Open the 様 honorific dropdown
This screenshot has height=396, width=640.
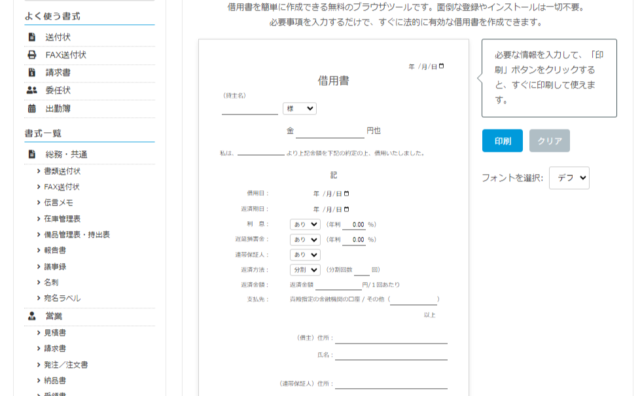click(300, 109)
